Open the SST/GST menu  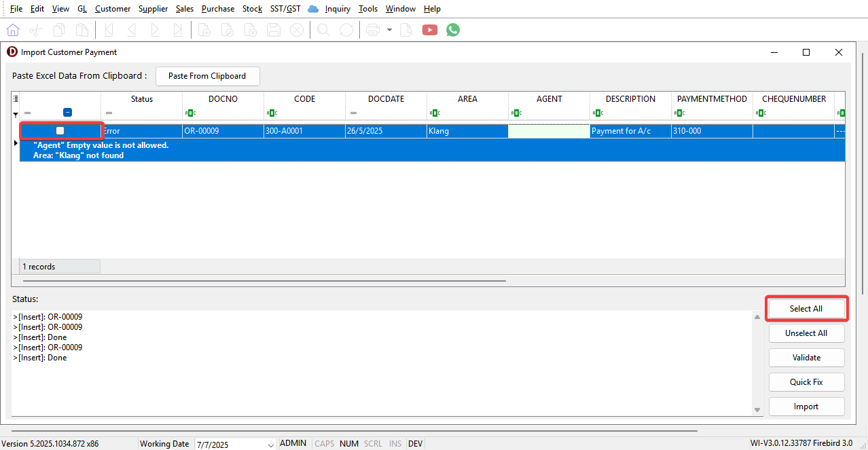285,9
